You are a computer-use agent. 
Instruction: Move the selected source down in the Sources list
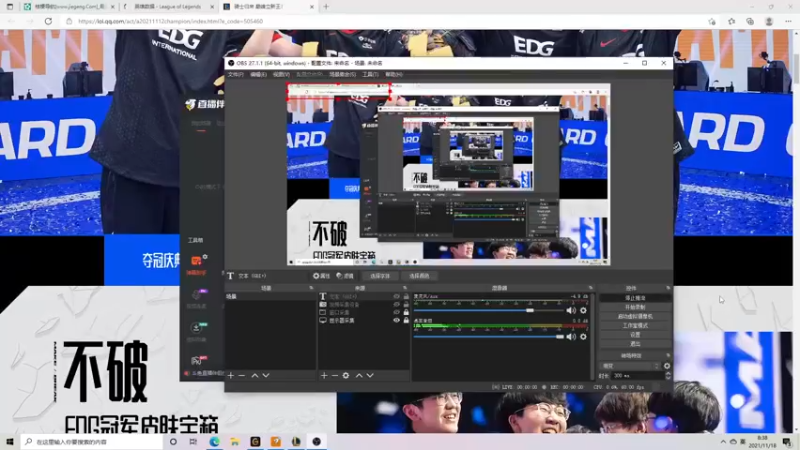(x=370, y=376)
